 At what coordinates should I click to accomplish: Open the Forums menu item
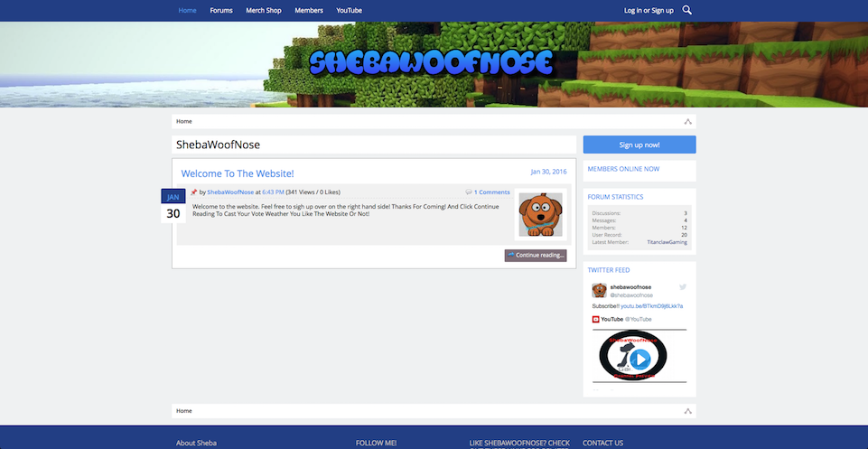coord(221,11)
